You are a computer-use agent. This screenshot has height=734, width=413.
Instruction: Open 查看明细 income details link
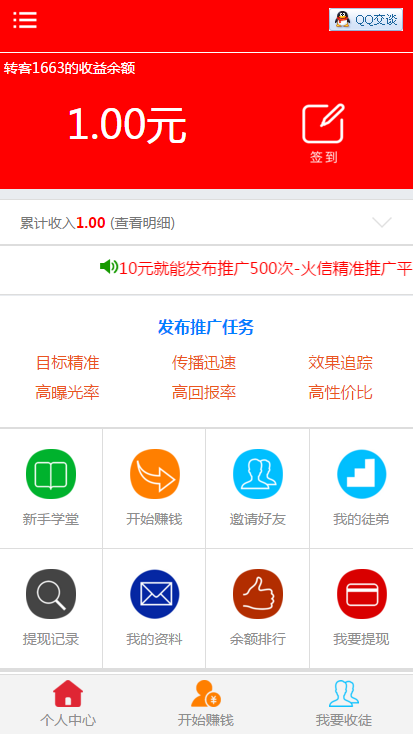[x=142, y=223]
